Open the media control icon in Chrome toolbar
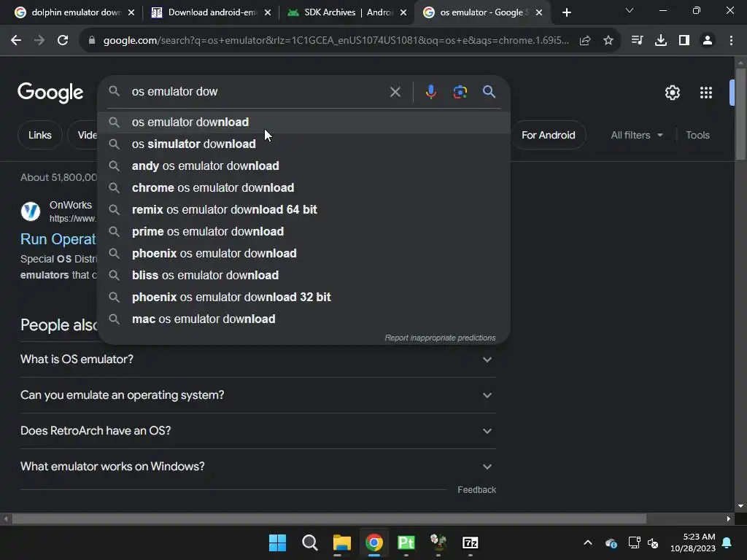747x560 pixels. [x=637, y=41]
